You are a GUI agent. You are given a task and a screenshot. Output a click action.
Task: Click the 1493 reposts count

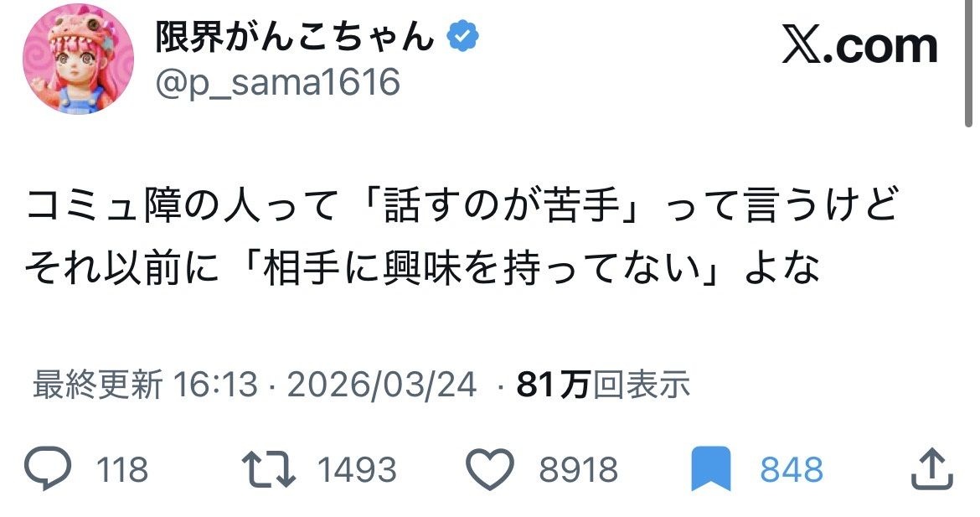click(x=355, y=470)
